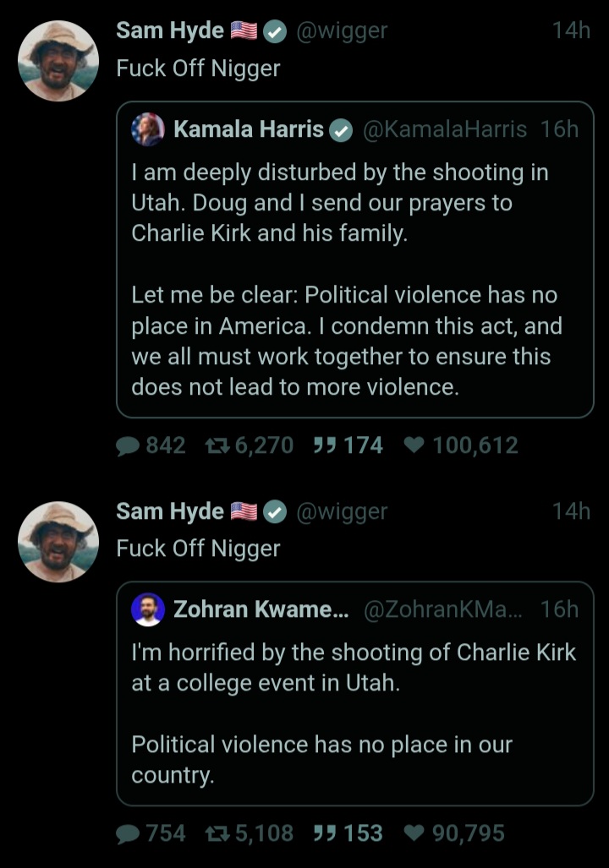Click the reply icon showing 842 replies
The height and width of the screenshot is (868, 609).
click(128, 445)
